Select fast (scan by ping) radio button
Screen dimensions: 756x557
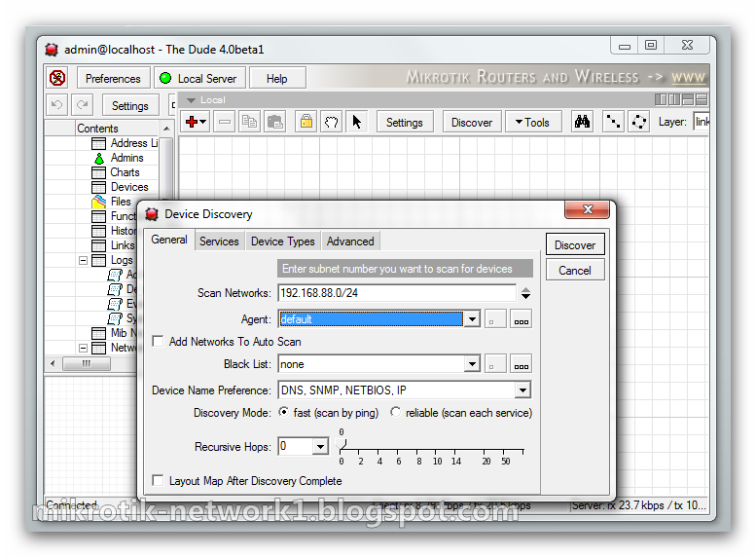284,412
